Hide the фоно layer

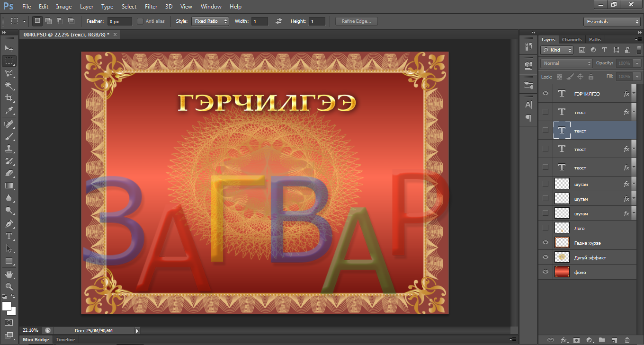point(546,272)
